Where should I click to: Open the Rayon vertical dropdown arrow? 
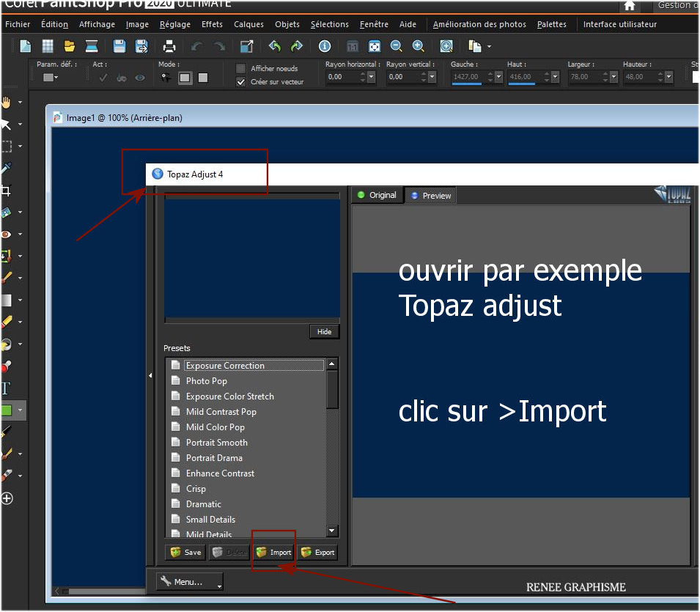pyautogui.click(x=432, y=77)
